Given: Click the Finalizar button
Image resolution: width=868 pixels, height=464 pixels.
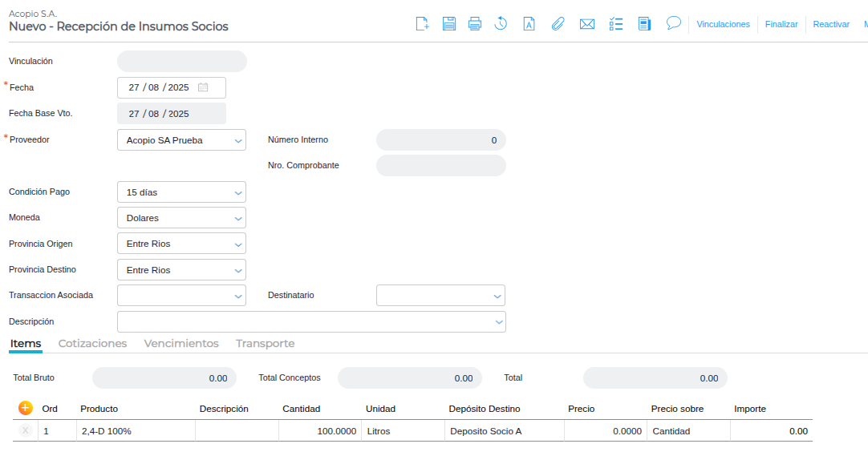Looking at the screenshot, I should 781,24.
